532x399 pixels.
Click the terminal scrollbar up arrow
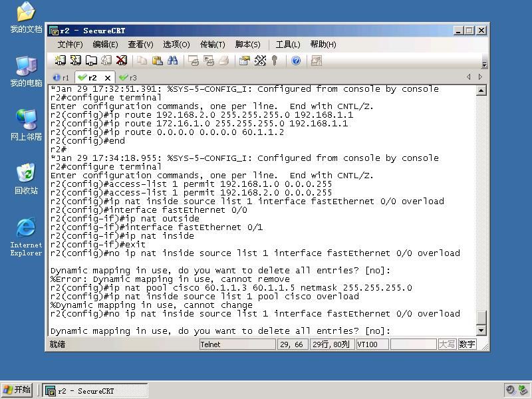pos(481,90)
